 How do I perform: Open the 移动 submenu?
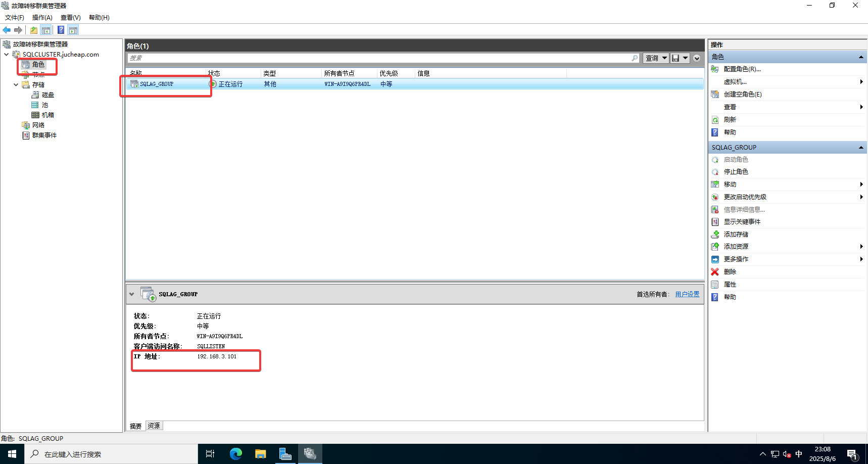(788, 184)
